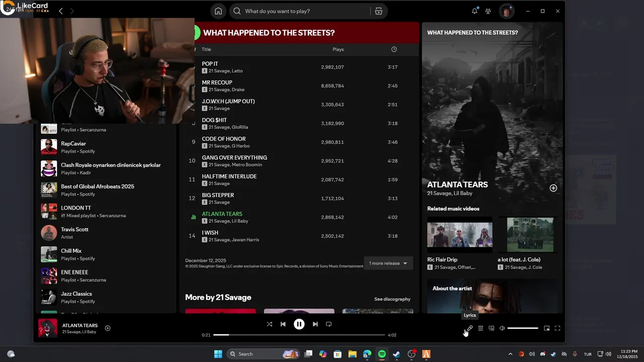The height and width of the screenshot is (362, 644).
Task: Open the play Queue
Action: (x=480, y=328)
